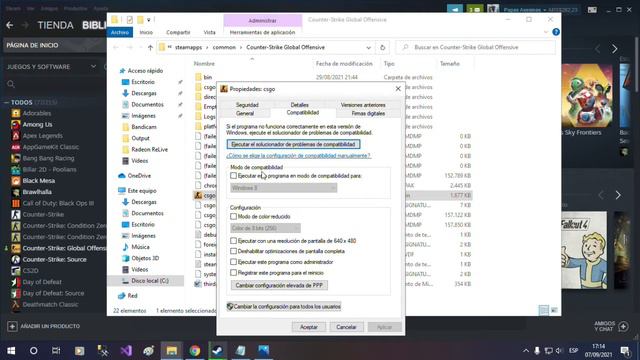Check Deshabilitar optimizaciones de pantalla completa
The width and height of the screenshot is (640, 360).
[233, 251]
